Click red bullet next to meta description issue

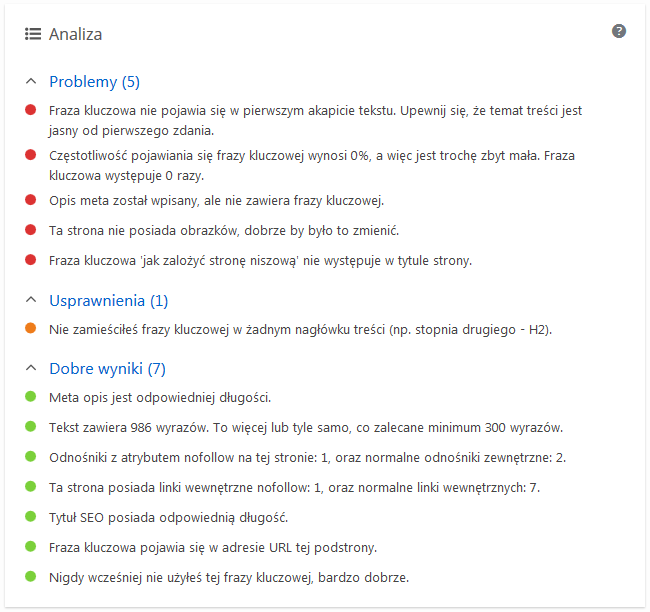click(x=31, y=200)
